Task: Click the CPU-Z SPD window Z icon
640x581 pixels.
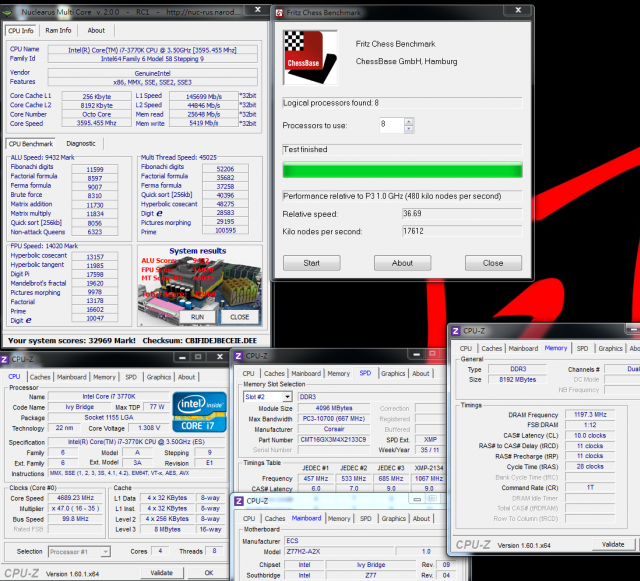Action: pyautogui.click(x=238, y=356)
